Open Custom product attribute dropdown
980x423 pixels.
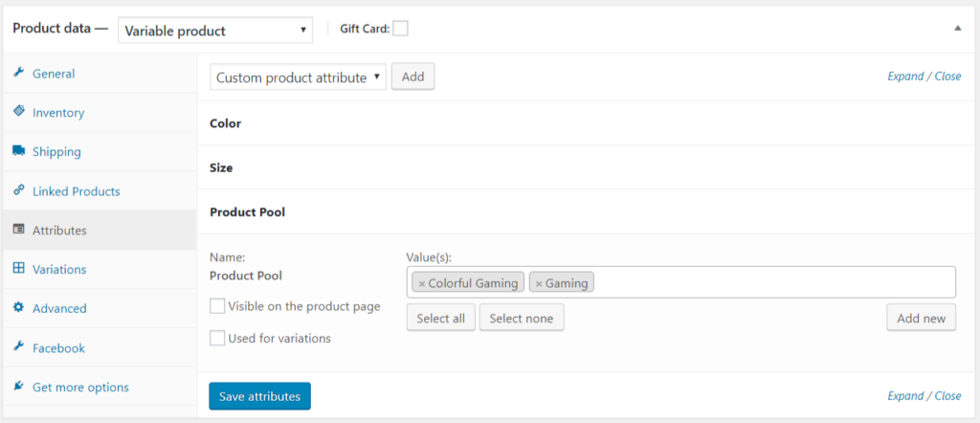pyautogui.click(x=299, y=77)
